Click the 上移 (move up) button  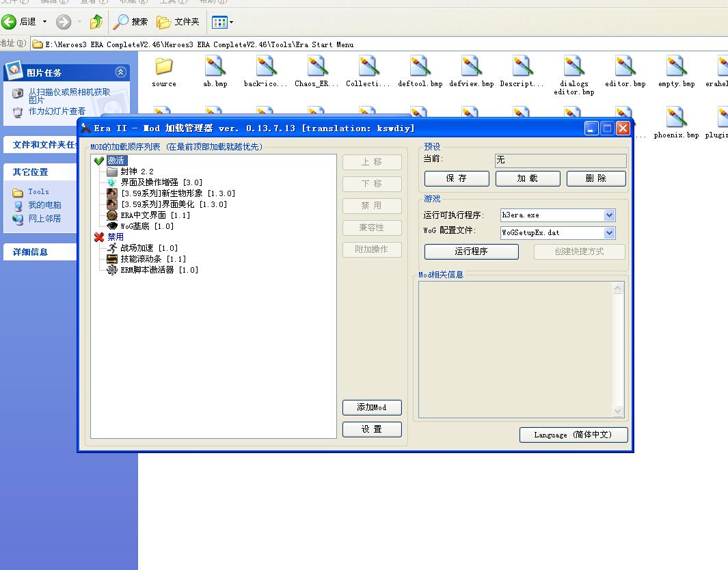(372, 162)
